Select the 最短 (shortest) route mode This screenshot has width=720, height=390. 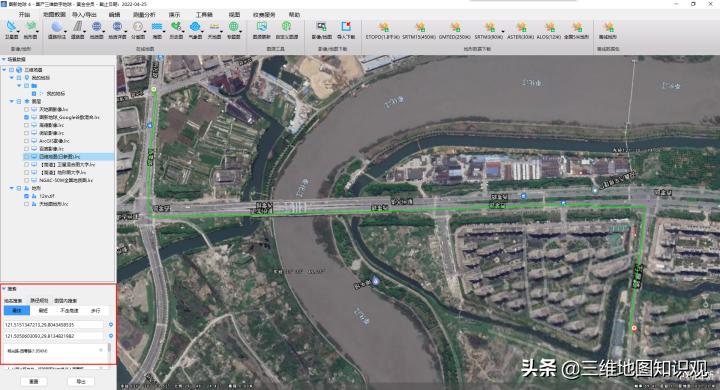(x=43, y=311)
